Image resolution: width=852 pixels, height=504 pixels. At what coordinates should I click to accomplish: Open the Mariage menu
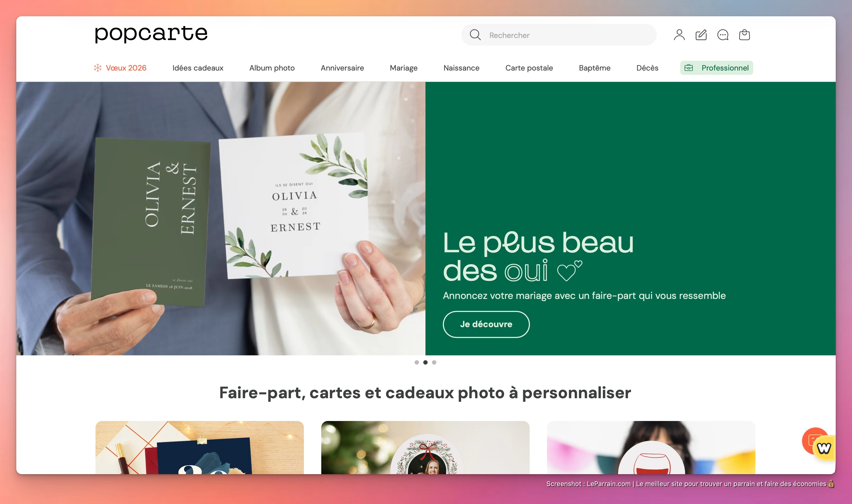pos(403,68)
